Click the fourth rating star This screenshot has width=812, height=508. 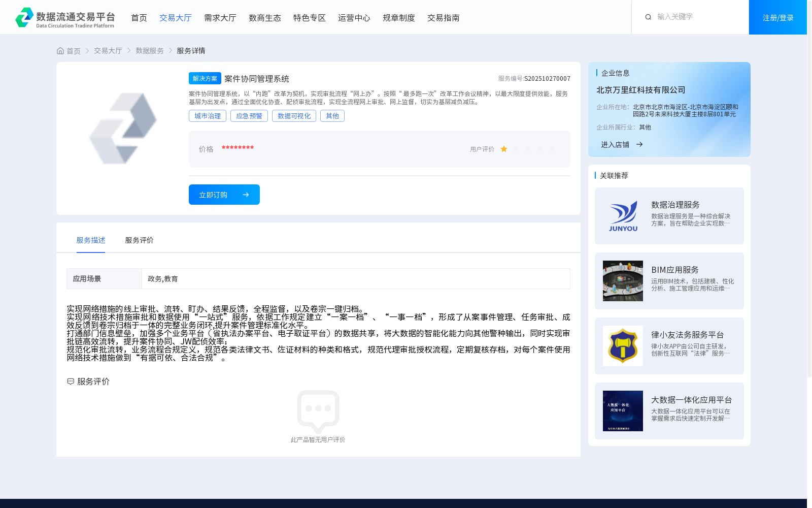tap(540, 149)
